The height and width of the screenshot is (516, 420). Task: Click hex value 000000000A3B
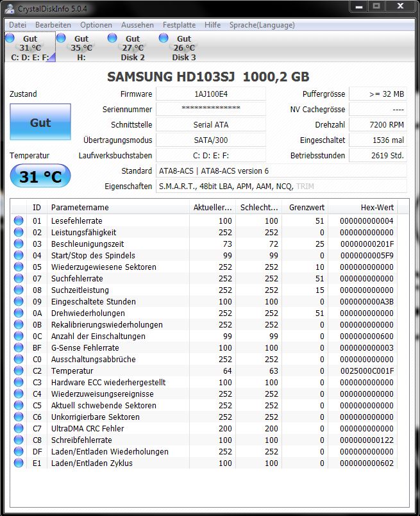[x=367, y=302]
